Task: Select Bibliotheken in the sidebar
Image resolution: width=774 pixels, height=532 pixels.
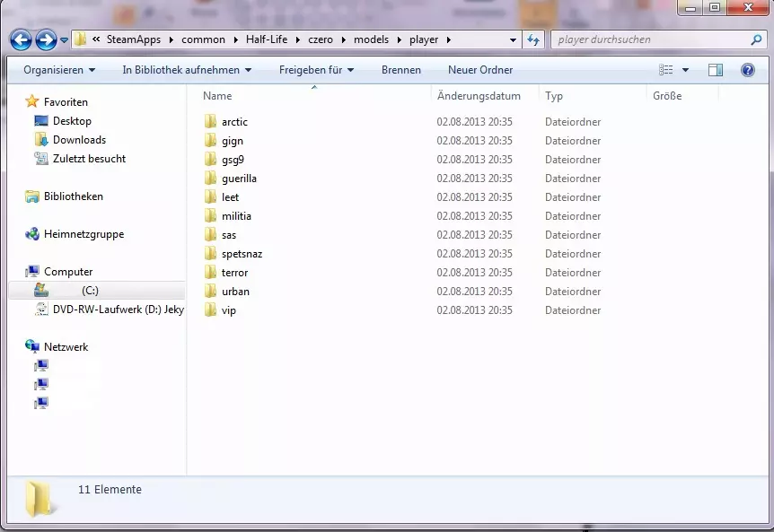Action: tap(74, 196)
